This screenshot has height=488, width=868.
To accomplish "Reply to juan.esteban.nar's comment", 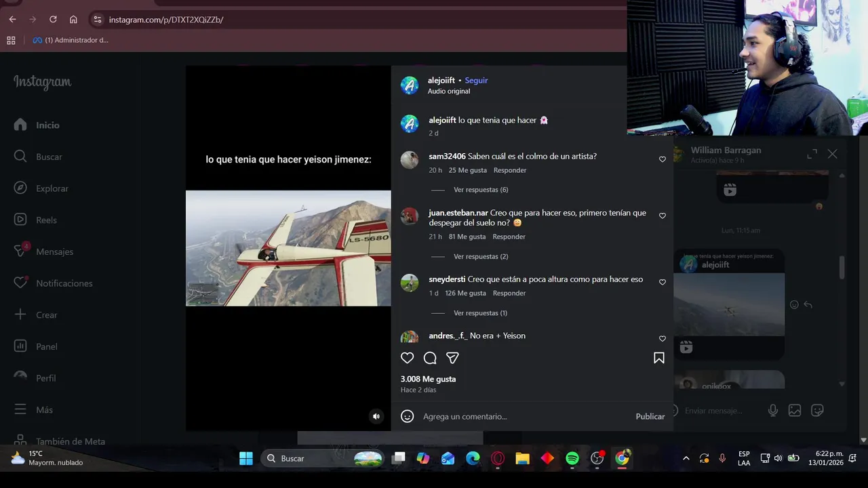I will pos(509,237).
